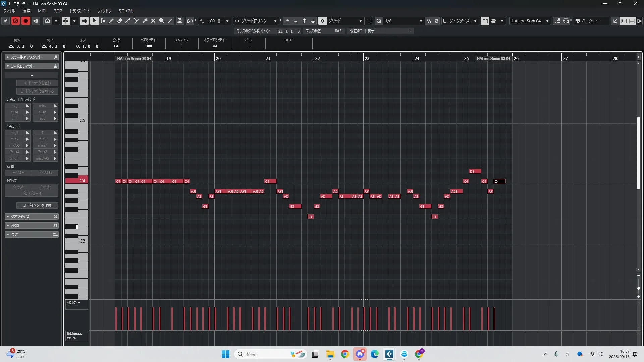Click the Object Selection arrow tool

(94, 21)
